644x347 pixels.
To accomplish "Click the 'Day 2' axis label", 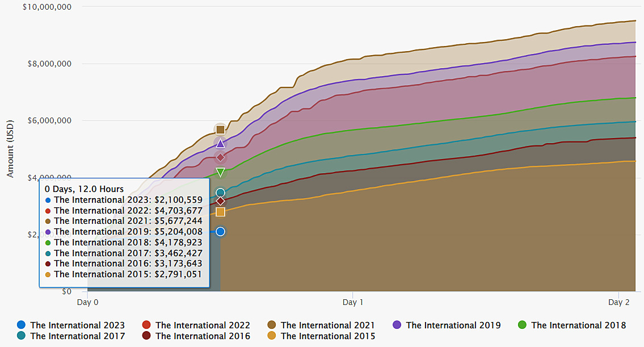I will [618, 302].
